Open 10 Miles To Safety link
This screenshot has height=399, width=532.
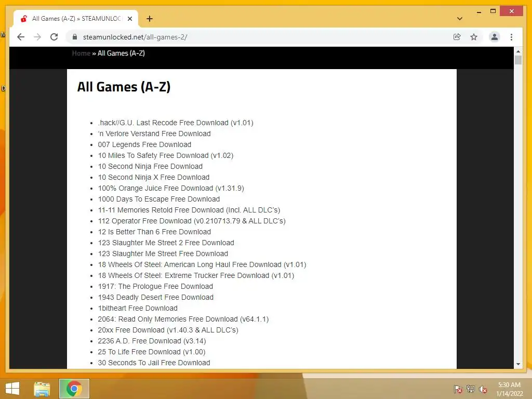click(x=166, y=155)
